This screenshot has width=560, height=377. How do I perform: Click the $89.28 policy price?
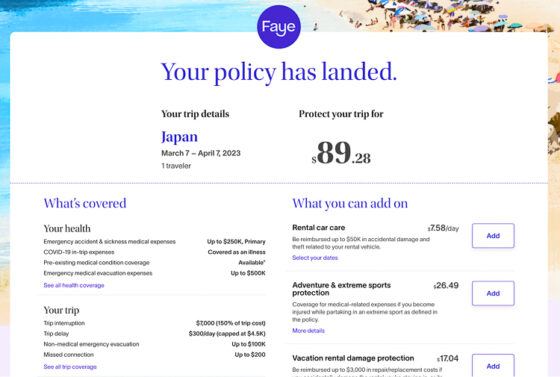point(341,153)
